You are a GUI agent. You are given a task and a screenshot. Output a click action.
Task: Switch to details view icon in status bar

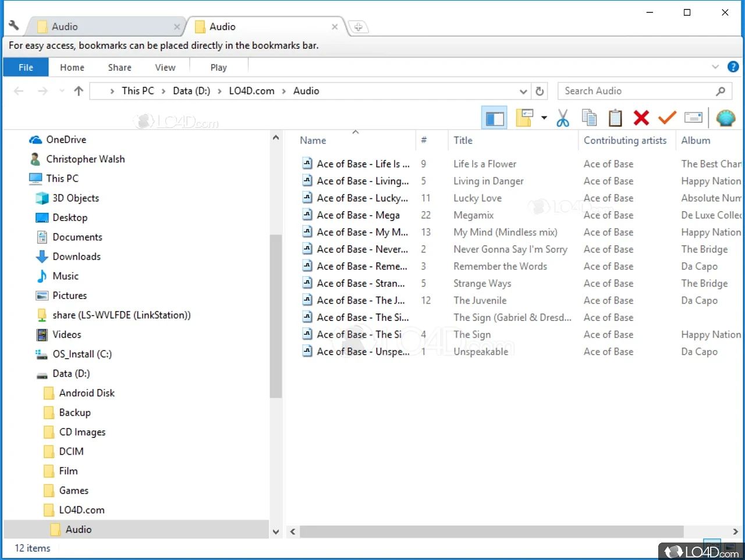pos(712,547)
